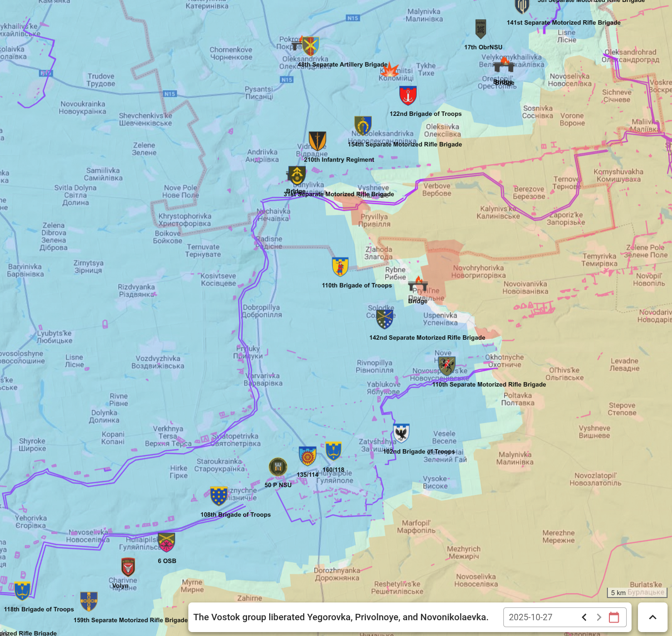Click the Vostok group liberation caption text
This screenshot has width=672, height=636.
pos(341,617)
